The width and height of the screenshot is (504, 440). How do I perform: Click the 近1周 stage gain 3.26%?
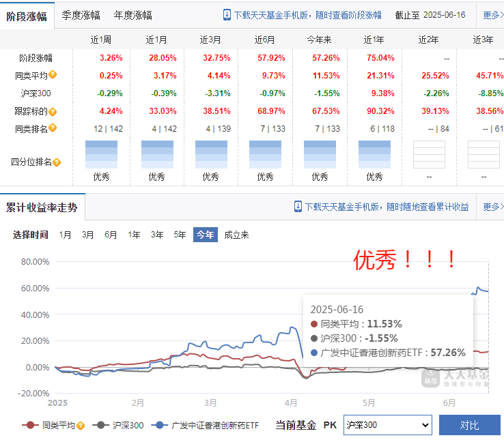(111, 58)
